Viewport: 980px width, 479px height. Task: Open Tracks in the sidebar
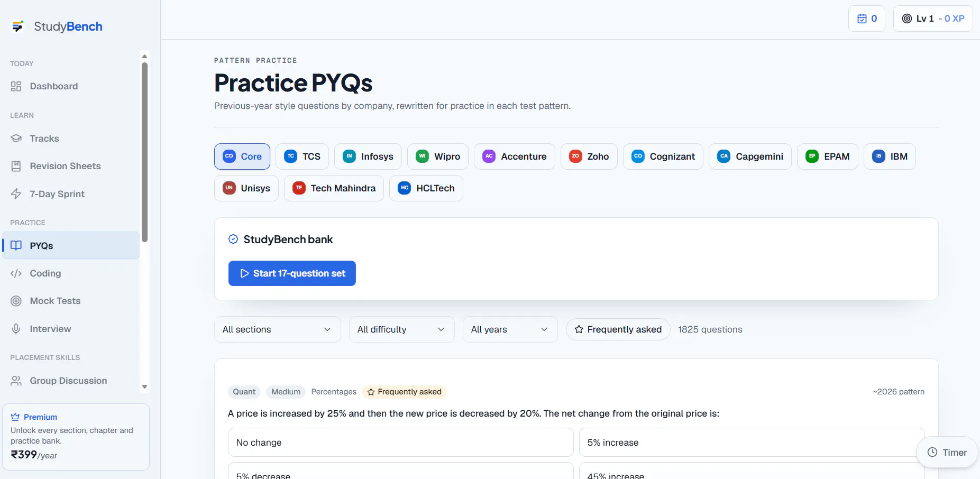70,139
